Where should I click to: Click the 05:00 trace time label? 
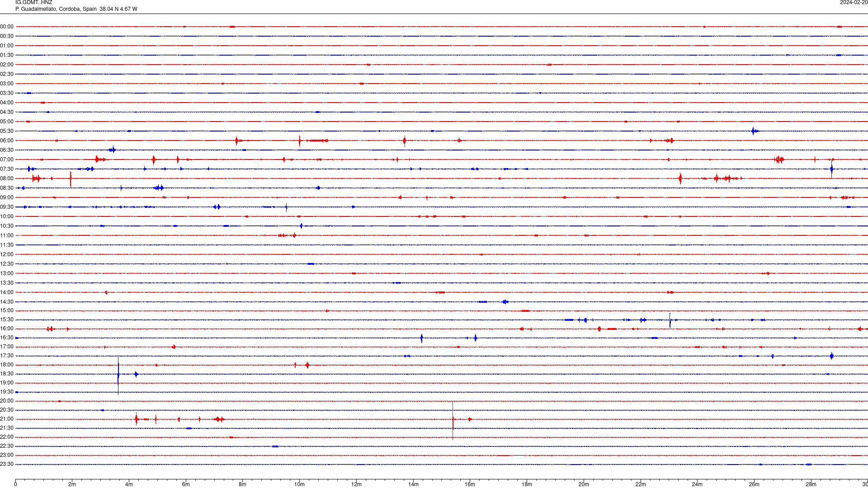click(x=7, y=122)
